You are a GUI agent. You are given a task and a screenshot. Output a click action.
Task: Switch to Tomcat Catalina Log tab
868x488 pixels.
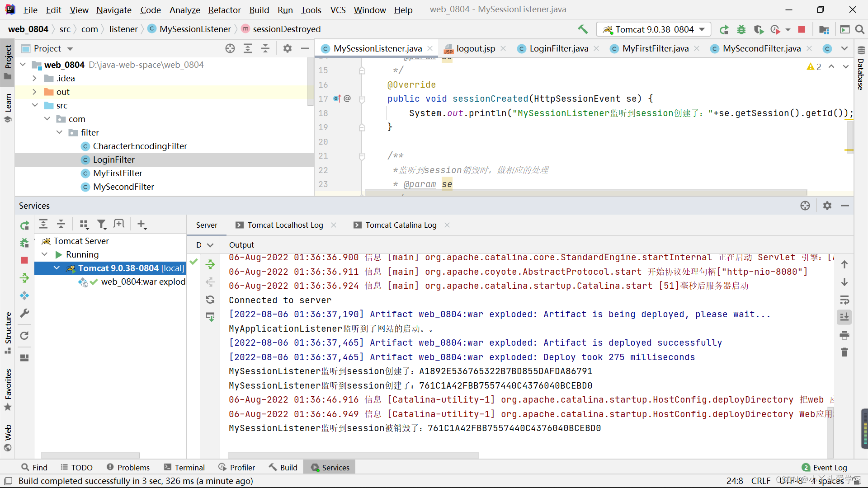[x=401, y=225]
